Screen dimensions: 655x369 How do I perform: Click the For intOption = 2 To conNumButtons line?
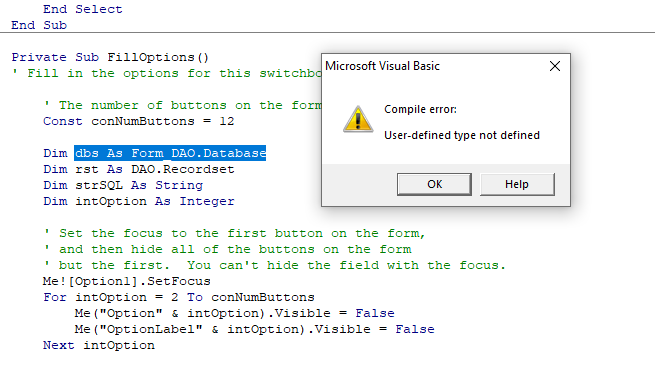tap(179, 297)
